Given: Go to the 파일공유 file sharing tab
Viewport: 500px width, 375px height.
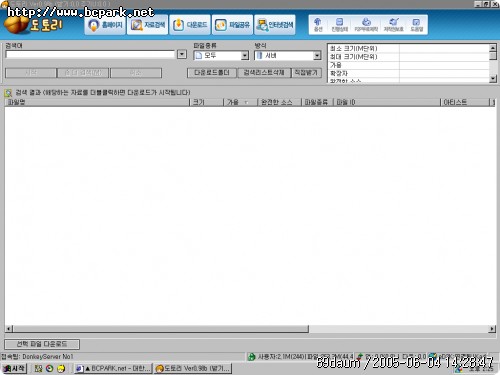Looking at the screenshot, I should click(232, 25).
